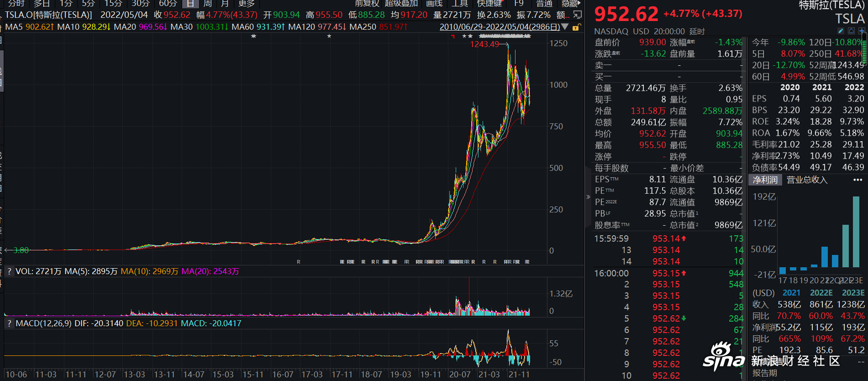The image size is (868, 381).
Task: Select the 60分 period tab
Action: [168, 3]
